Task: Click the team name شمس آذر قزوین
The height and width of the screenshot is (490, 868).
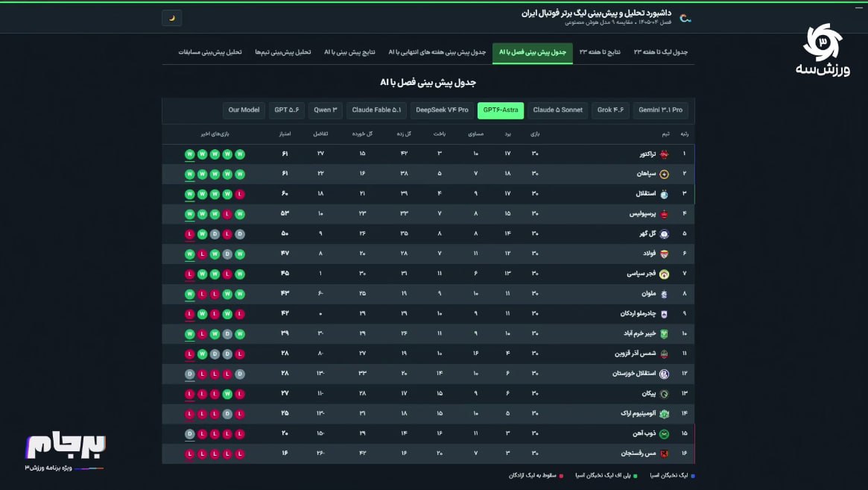Action: click(635, 354)
